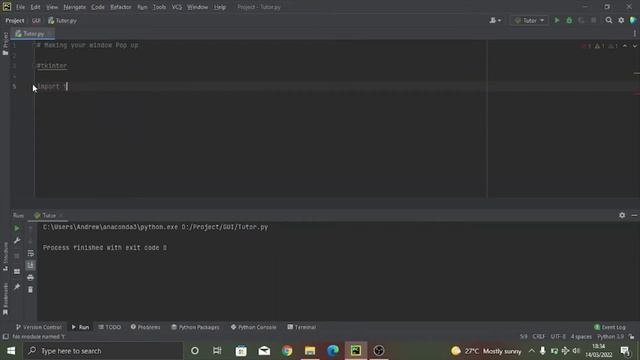
Task: Pin the Run tab with the pin icon
Action: pyautogui.click(x=17, y=287)
